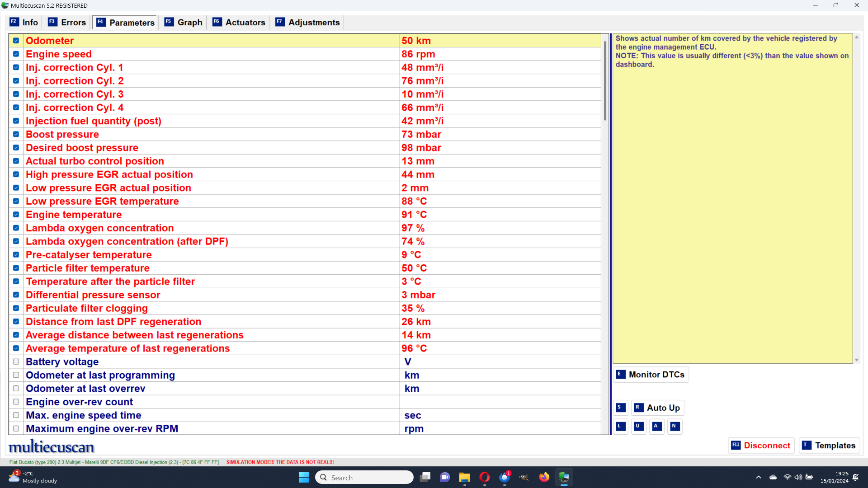Viewport: 868px width, 488px height.
Task: Open Task View on taskbar
Action: [425, 477]
